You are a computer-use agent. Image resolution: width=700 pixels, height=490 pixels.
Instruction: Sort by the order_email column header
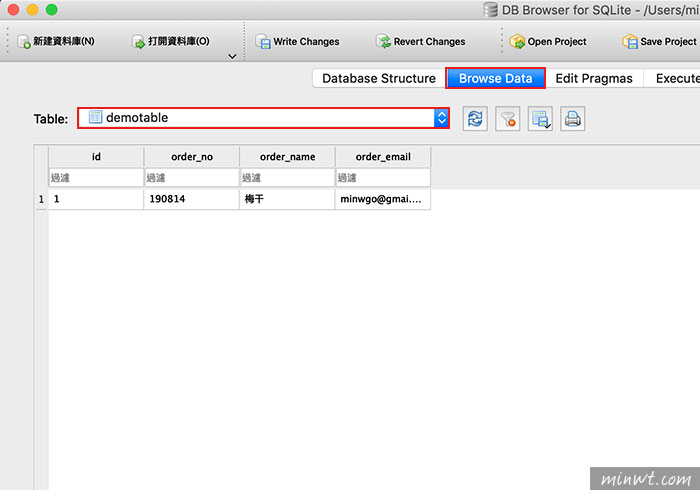click(x=383, y=157)
